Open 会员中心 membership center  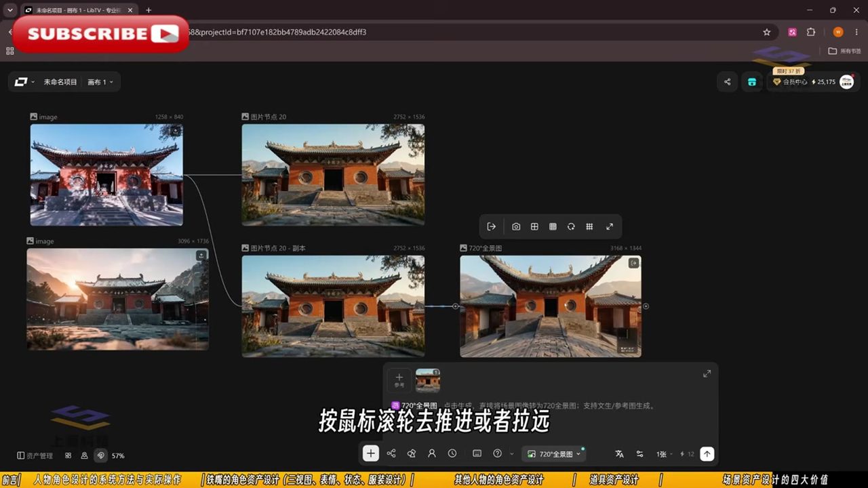tap(790, 82)
